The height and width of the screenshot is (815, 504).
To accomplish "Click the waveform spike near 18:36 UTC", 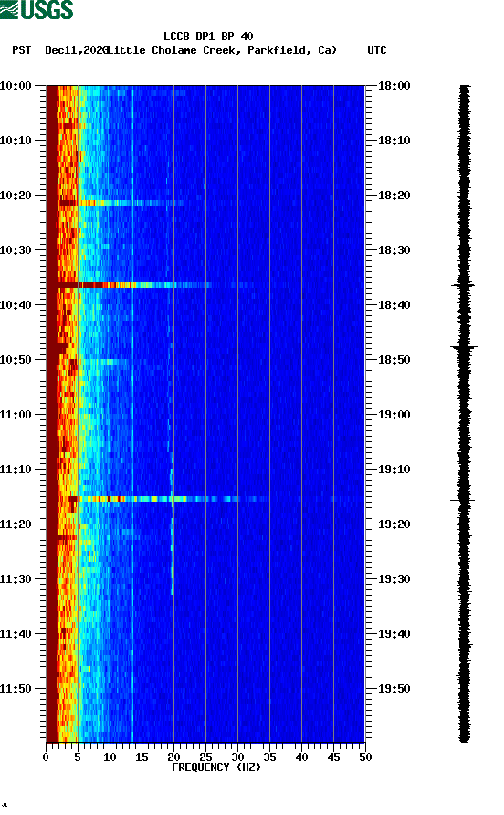I will coord(464,285).
